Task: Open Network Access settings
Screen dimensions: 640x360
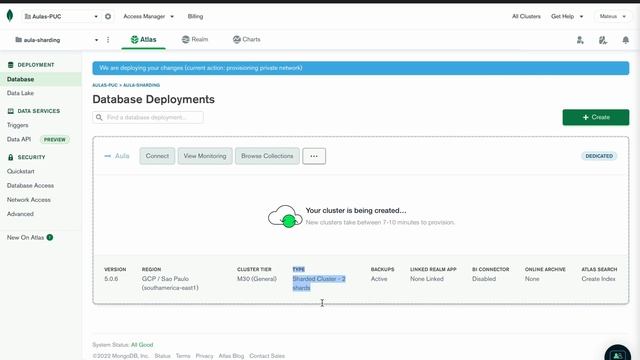Action: point(29,200)
